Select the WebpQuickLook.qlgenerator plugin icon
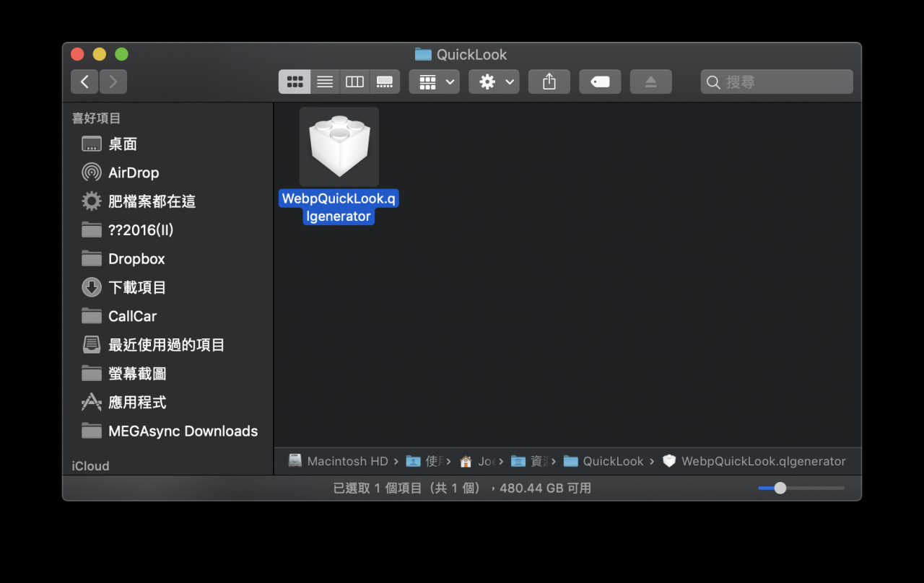This screenshot has width=924, height=583. pyautogui.click(x=339, y=147)
